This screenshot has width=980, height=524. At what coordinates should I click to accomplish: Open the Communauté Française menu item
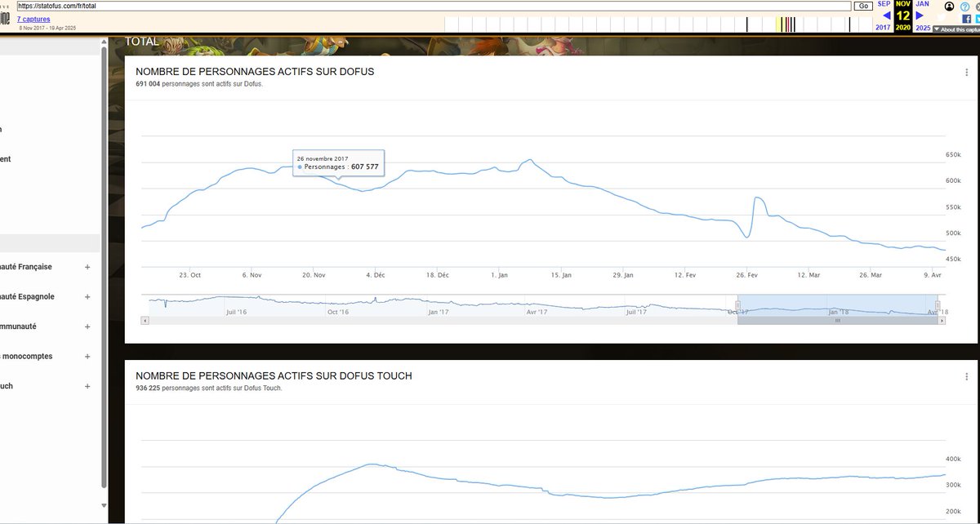[26, 267]
